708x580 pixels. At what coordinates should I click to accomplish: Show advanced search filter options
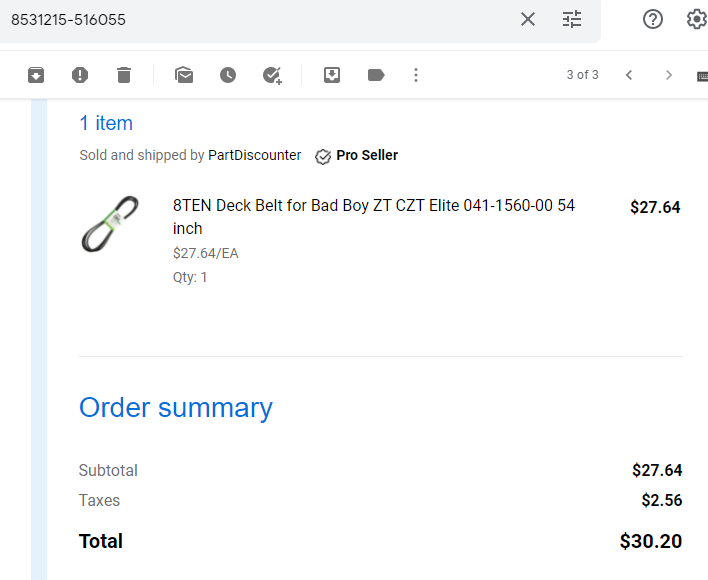coord(572,19)
